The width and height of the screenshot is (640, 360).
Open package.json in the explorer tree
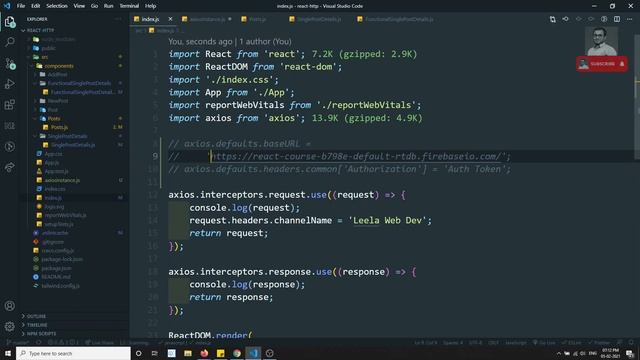[56, 268]
